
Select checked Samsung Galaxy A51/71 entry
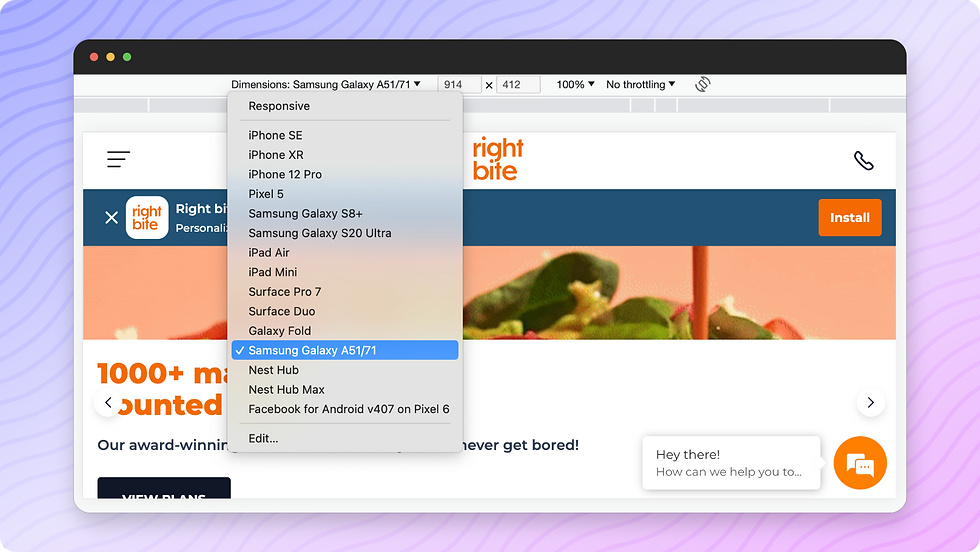coord(345,350)
